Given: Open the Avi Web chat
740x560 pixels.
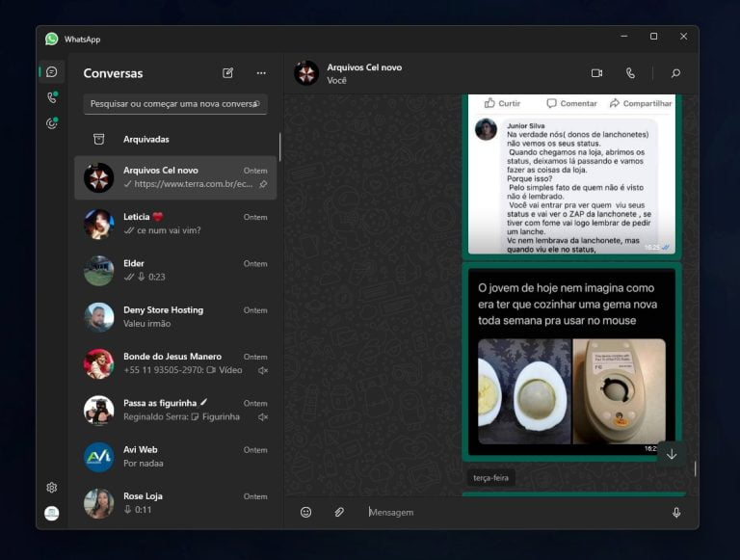Looking at the screenshot, I should pos(175,457).
